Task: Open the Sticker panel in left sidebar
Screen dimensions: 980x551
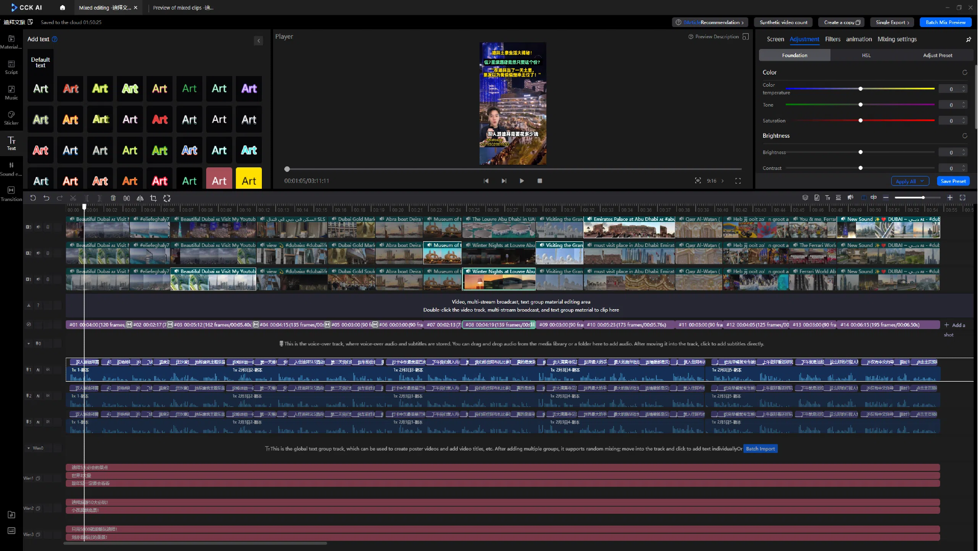Action: 11,117
